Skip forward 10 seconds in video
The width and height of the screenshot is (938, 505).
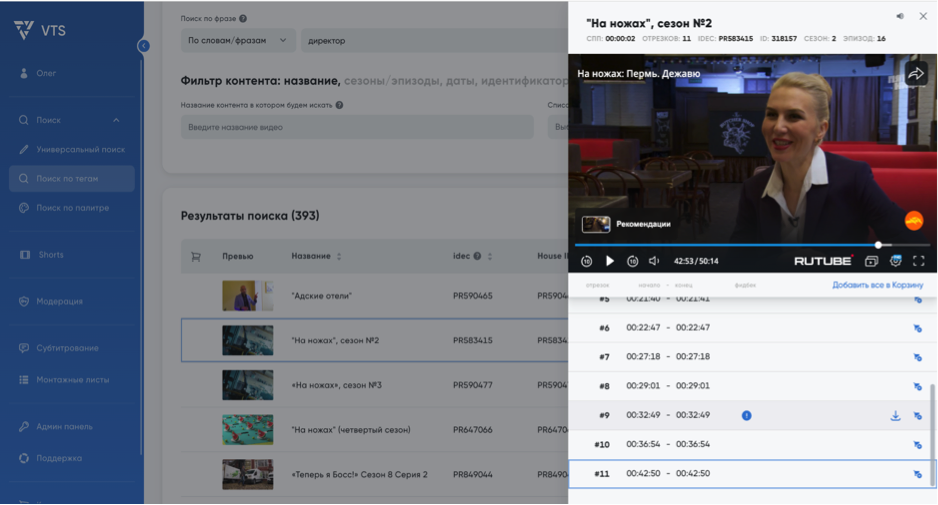coord(633,261)
